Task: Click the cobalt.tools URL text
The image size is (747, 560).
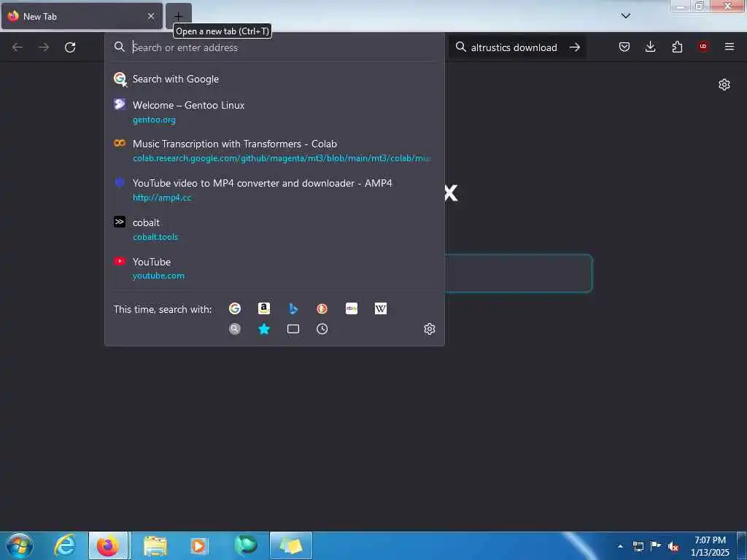Action: 155,237
